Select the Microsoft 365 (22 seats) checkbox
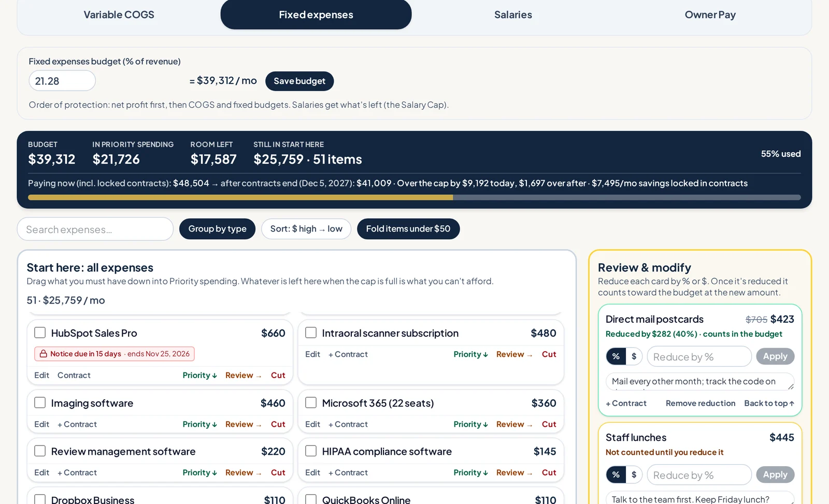Image resolution: width=829 pixels, height=504 pixels. pyautogui.click(x=311, y=402)
